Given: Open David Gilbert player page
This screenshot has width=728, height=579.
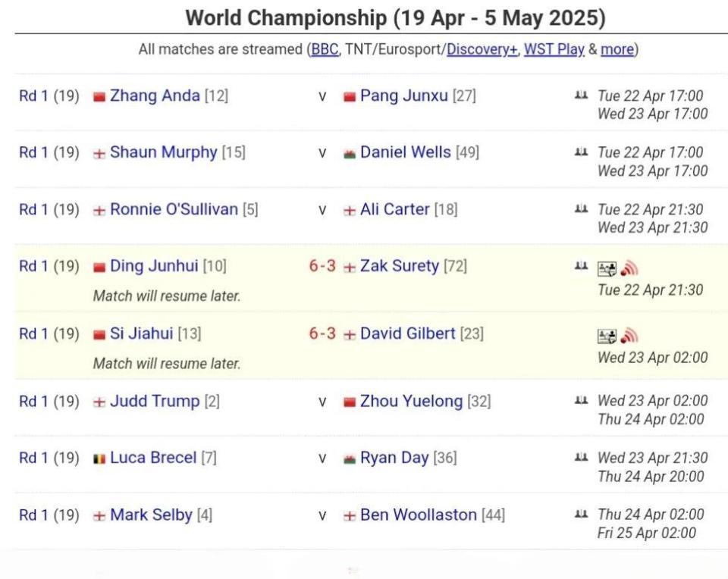Looking at the screenshot, I should (408, 333).
